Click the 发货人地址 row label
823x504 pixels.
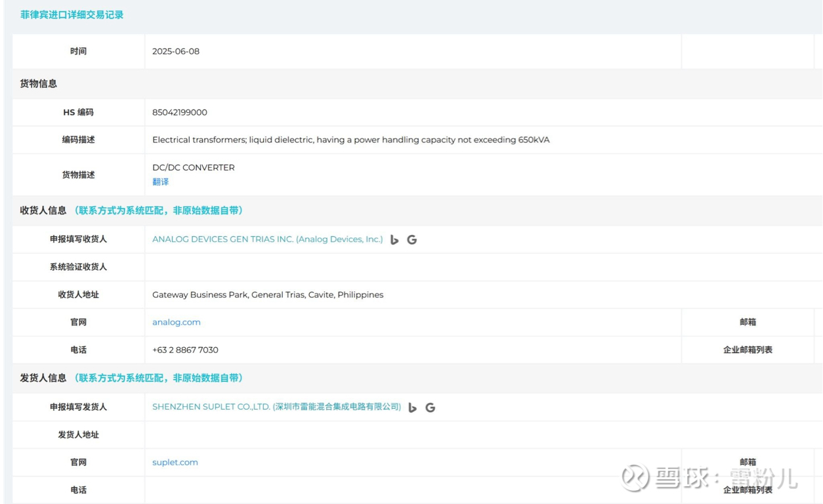click(79, 434)
